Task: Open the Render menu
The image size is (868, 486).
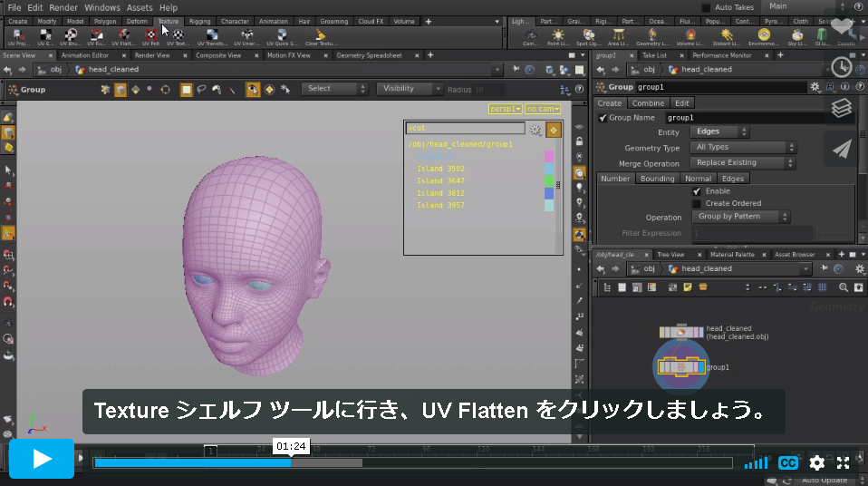Action: (x=63, y=7)
